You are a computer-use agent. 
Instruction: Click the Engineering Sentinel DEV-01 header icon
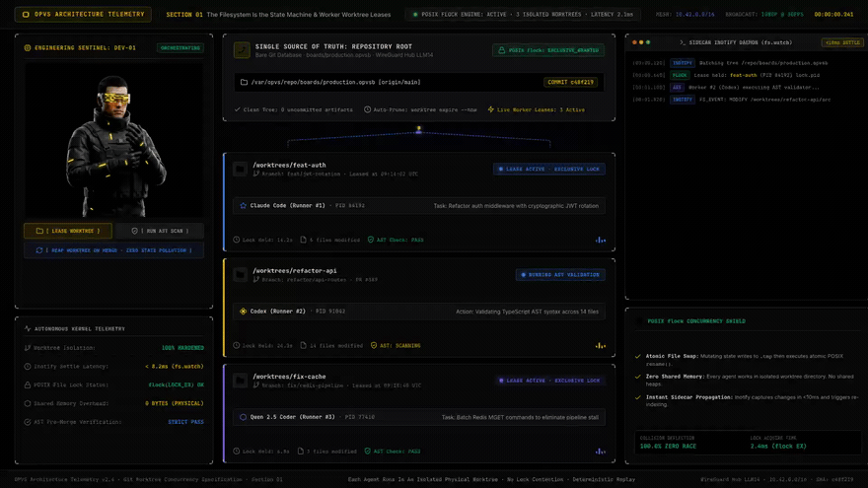[x=28, y=47]
